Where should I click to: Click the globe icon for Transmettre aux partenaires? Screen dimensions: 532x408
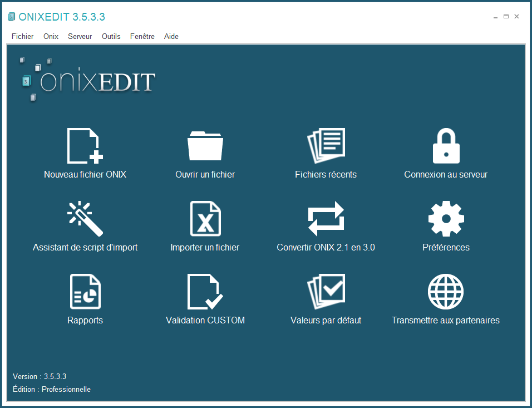(x=446, y=292)
